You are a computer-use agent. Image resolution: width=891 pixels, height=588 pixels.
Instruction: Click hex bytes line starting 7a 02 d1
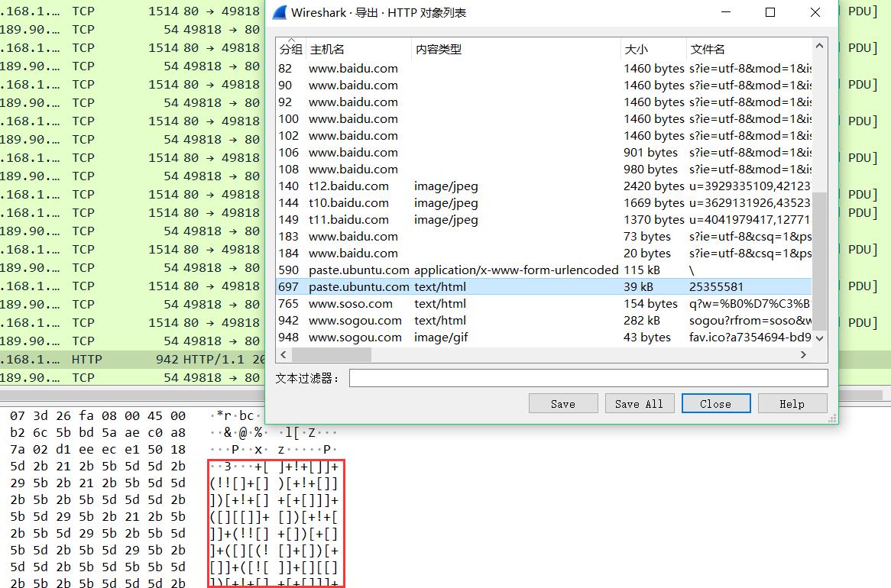98,449
